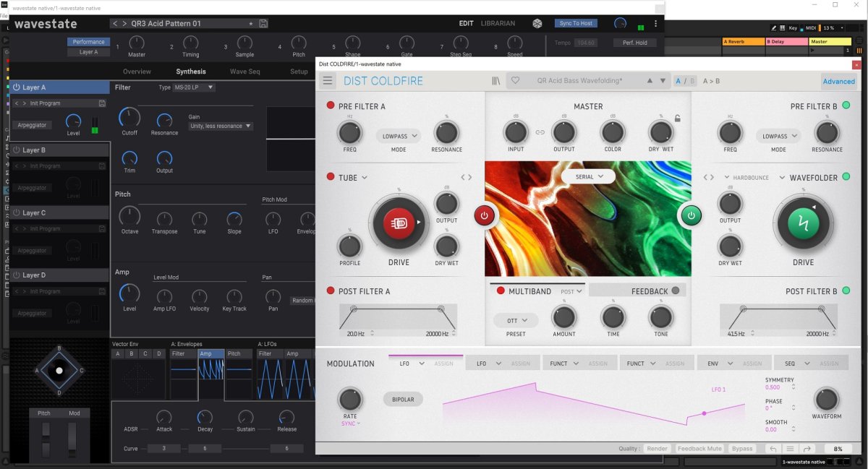Image resolution: width=868 pixels, height=469 pixels.
Task: Open Symmetry value stepper arrows
Action: pos(793,387)
